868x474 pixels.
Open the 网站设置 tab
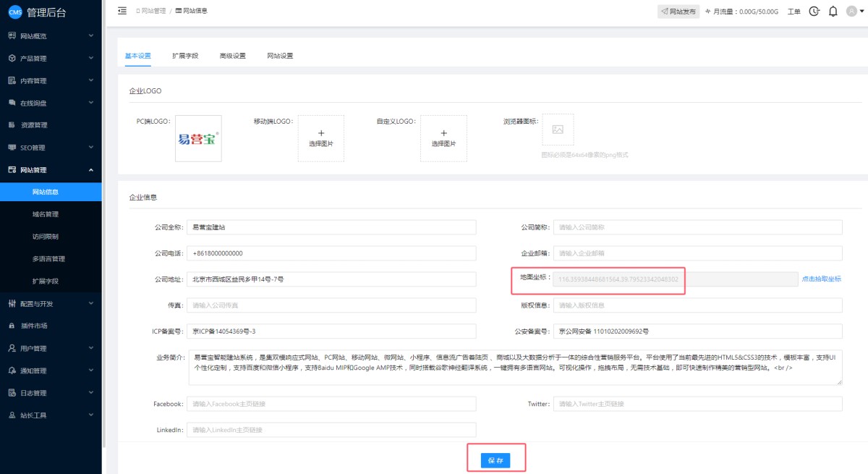280,56
